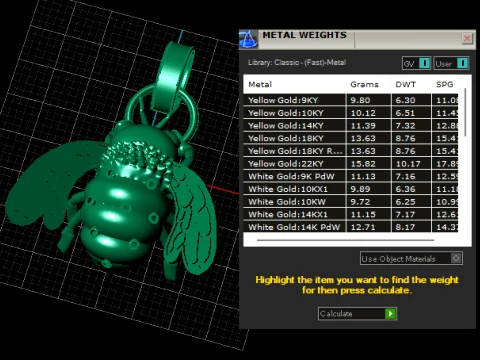480x360 pixels.
Task: Click the 6.25 DWT value
Action: click(405, 201)
